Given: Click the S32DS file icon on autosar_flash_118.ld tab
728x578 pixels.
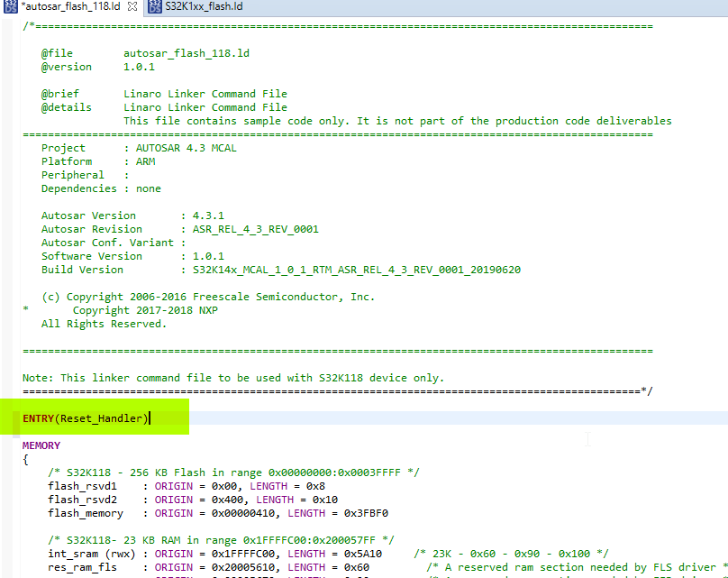Looking at the screenshot, I should pyautogui.click(x=10, y=6).
